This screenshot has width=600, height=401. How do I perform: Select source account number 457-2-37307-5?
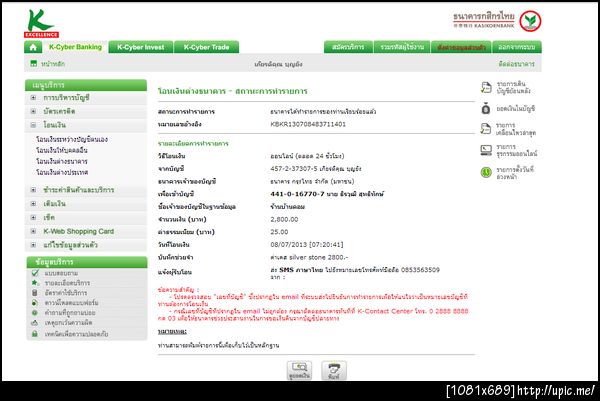[x=294, y=168]
